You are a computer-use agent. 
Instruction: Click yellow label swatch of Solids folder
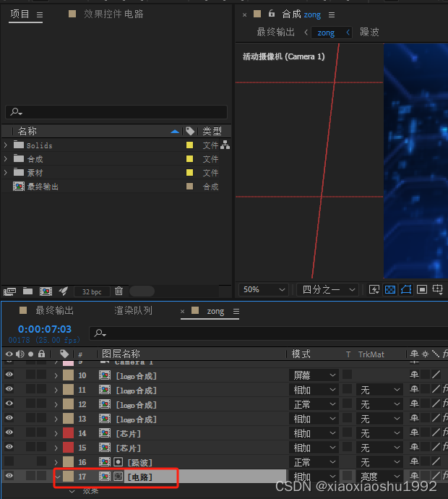189,145
